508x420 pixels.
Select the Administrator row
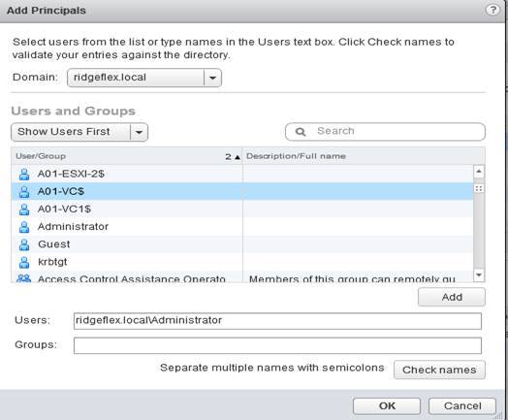pyautogui.click(x=242, y=227)
